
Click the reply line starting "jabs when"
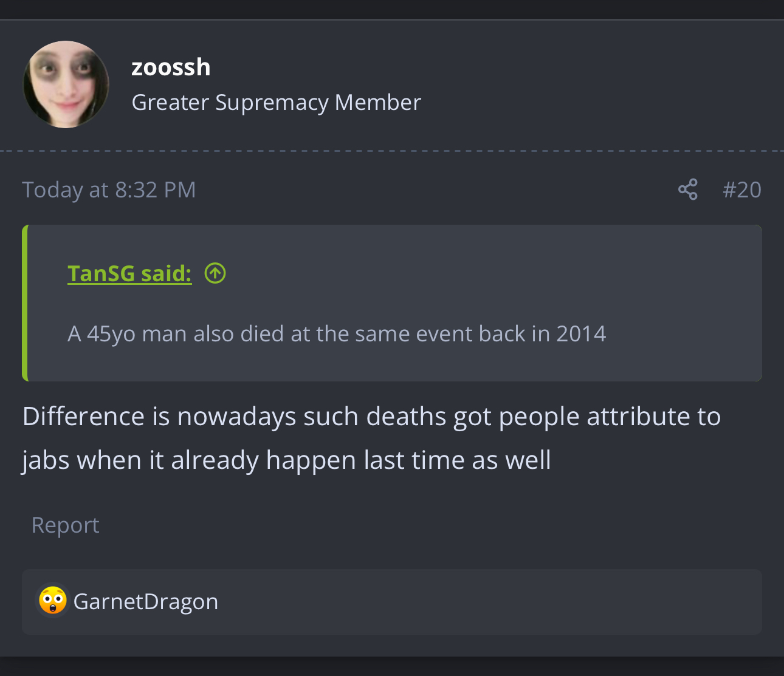tap(286, 460)
